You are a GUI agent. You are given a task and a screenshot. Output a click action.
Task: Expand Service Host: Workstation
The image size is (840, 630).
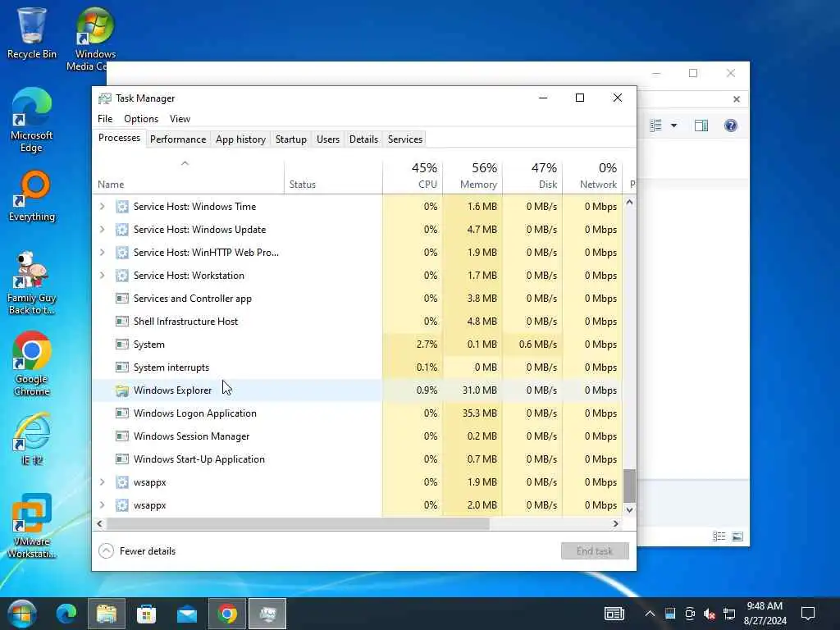[103, 276]
